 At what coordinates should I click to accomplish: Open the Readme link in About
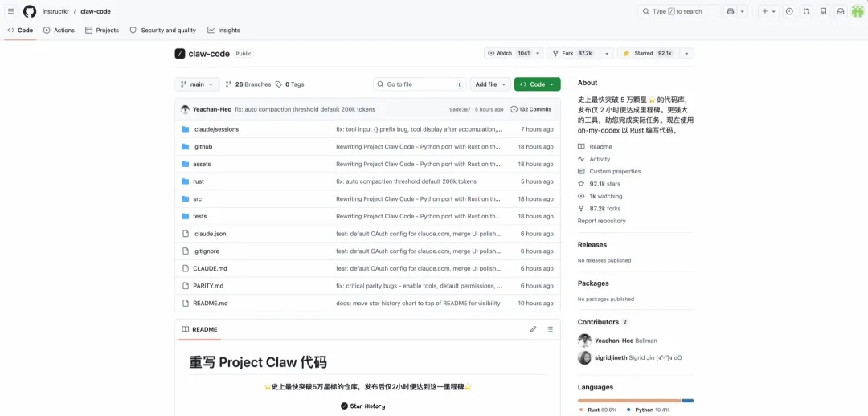coord(595,147)
